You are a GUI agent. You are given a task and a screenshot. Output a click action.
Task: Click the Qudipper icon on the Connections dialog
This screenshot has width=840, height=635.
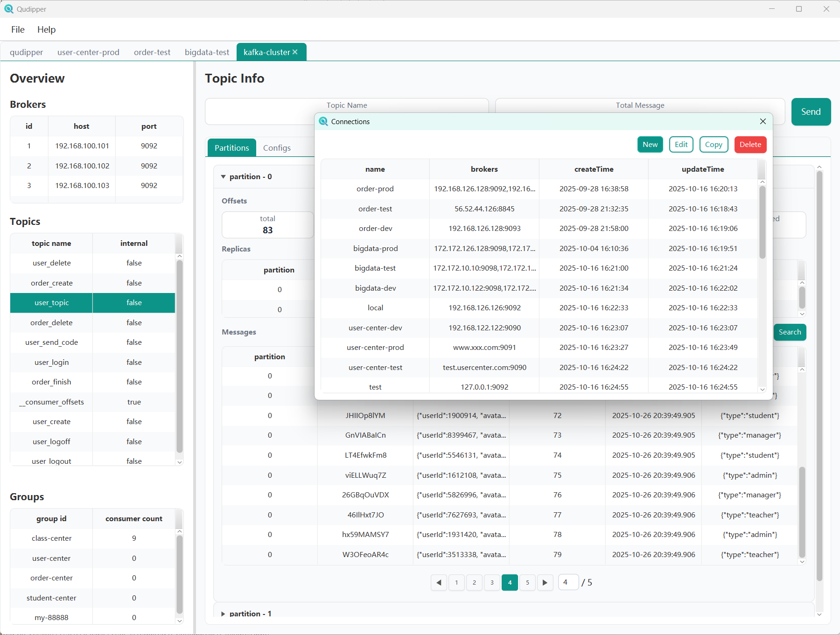[324, 121]
